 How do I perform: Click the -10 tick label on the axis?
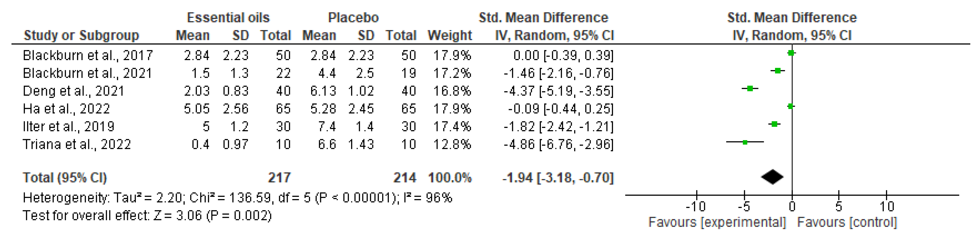(696, 207)
